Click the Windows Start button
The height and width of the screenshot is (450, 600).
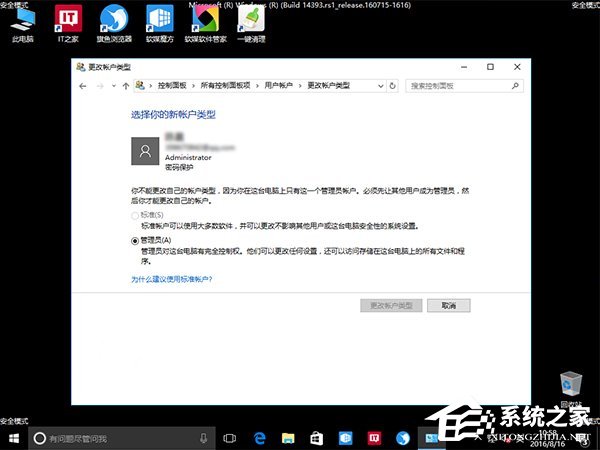pyautogui.click(x=14, y=438)
